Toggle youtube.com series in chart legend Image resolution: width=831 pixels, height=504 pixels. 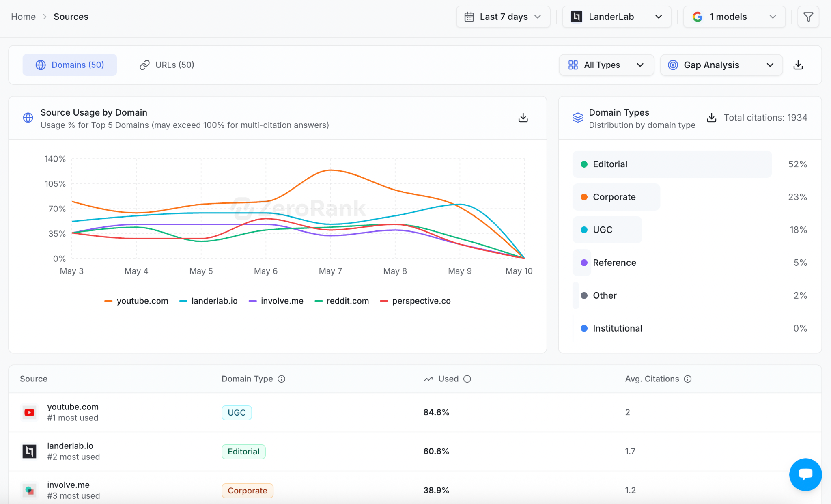pos(136,301)
